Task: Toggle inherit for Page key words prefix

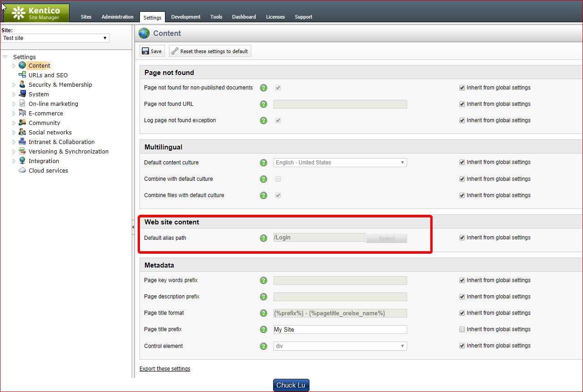Action: (462, 280)
